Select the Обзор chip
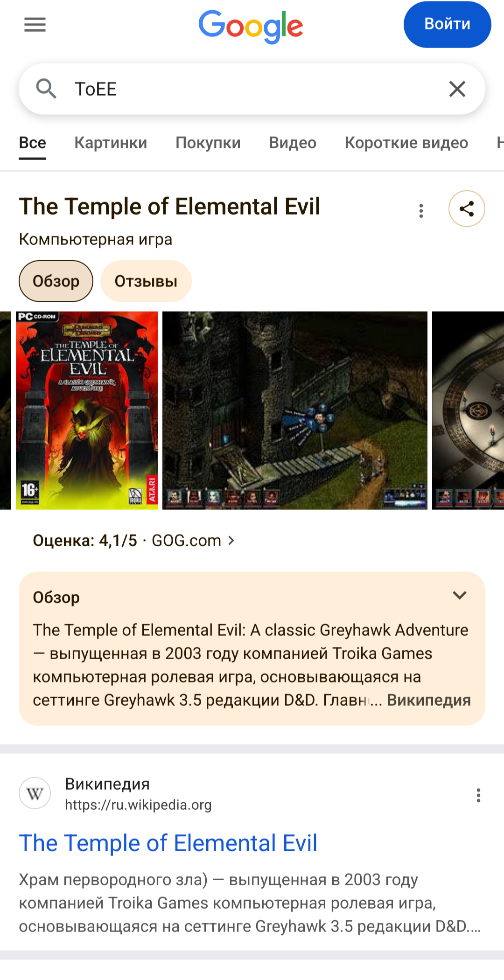Image resolution: width=504 pixels, height=980 pixels. click(56, 281)
